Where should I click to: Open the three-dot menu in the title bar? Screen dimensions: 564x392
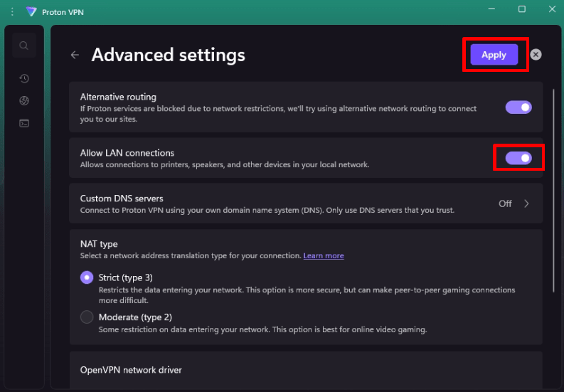click(x=12, y=12)
